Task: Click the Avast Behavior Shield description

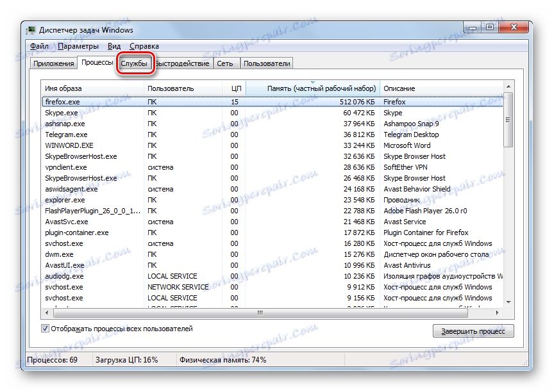Action: point(417,189)
